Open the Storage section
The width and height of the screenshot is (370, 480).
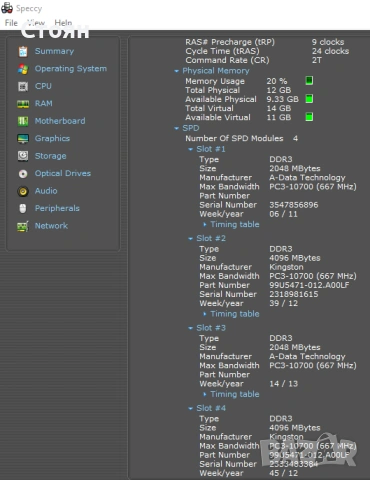point(51,156)
